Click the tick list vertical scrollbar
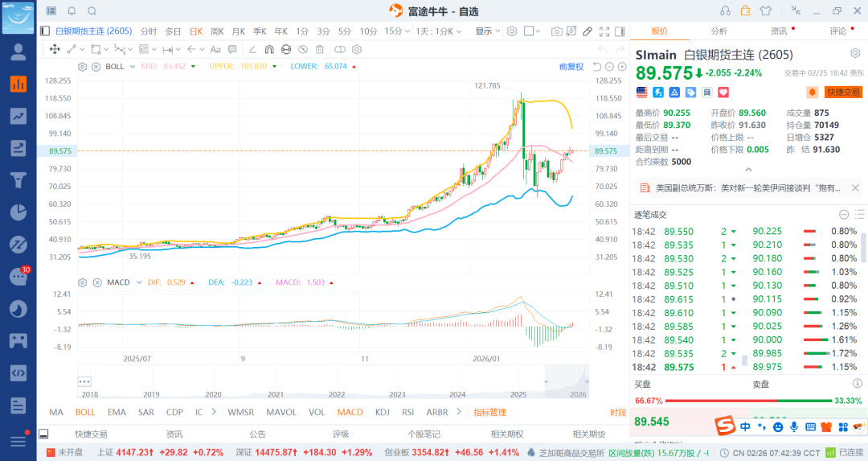 point(863,246)
